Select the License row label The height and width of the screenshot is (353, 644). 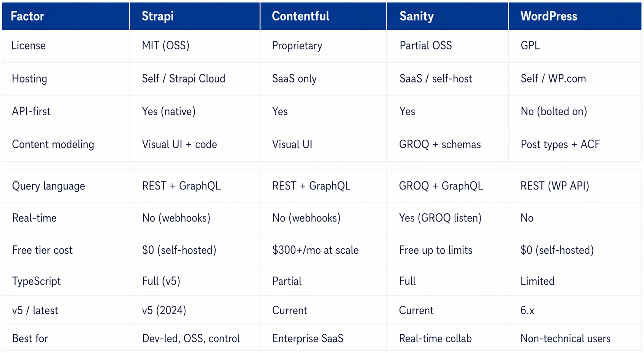click(x=29, y=46)
